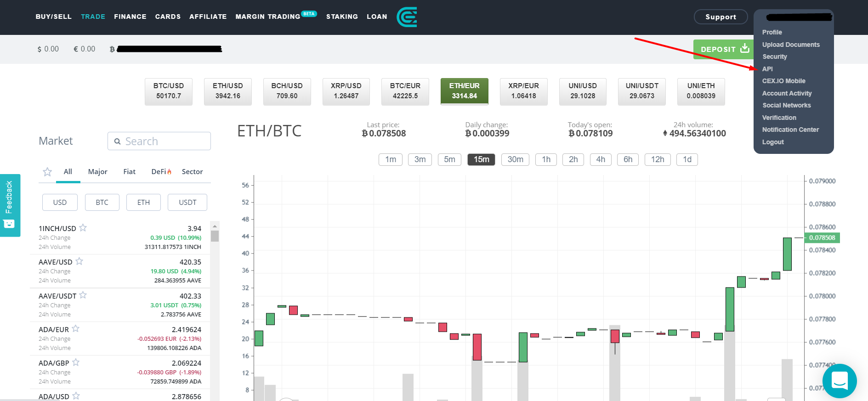
Task: Set chart interval to 1m
Action: tap(391, 159)
